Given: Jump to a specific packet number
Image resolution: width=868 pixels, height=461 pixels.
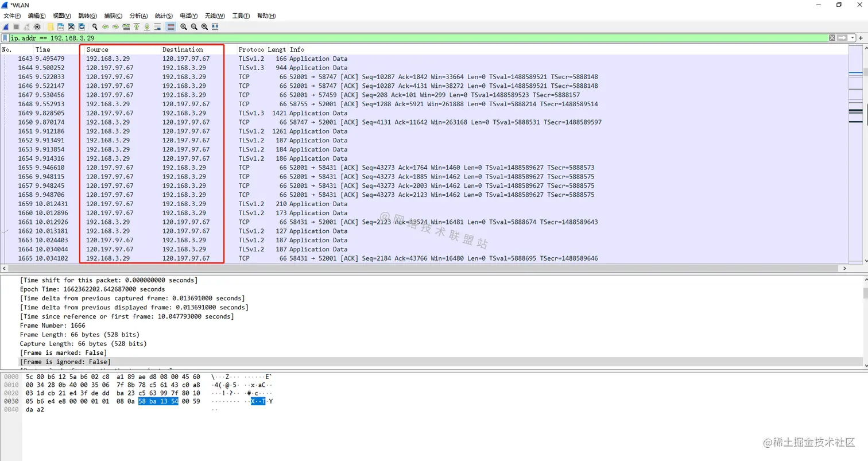Looking at the screenshot, I should tap(126, 26).
